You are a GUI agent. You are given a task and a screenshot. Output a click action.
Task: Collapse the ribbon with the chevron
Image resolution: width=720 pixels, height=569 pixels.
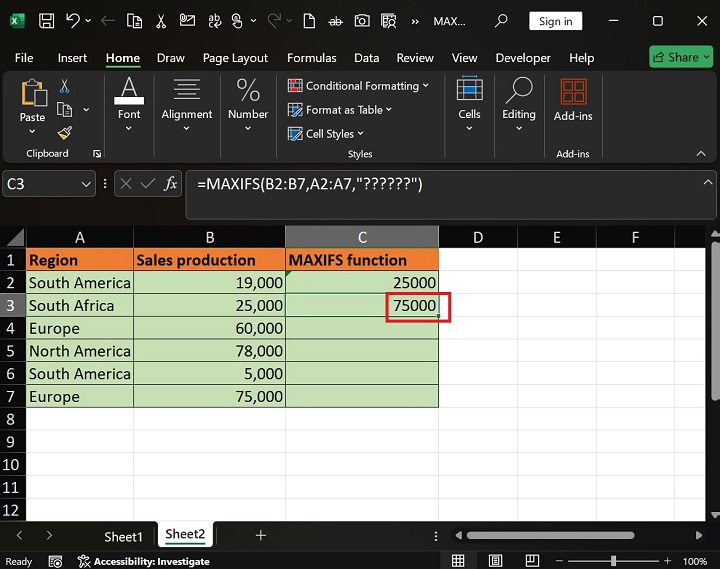701,153
